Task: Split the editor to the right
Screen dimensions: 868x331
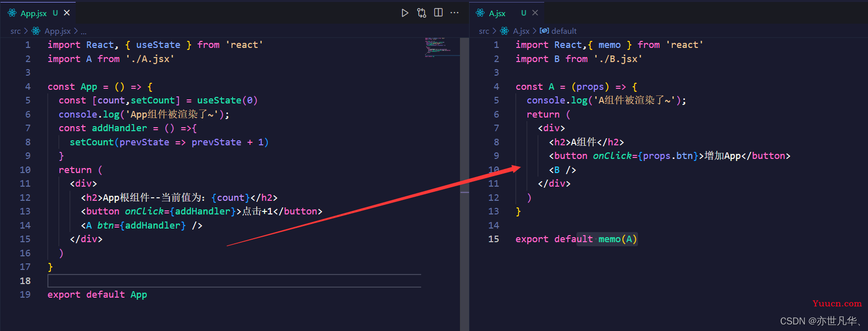Action: 438,13
